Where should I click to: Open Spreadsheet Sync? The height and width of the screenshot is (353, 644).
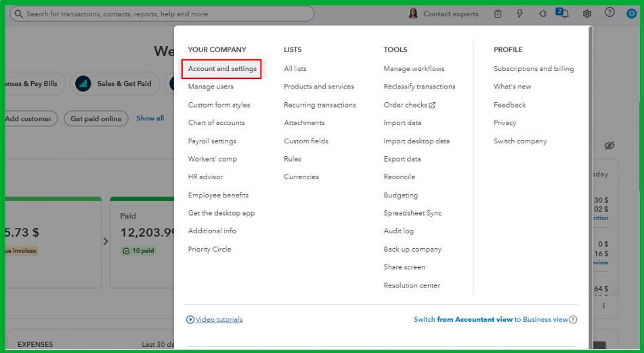click(x=412, y=213)
